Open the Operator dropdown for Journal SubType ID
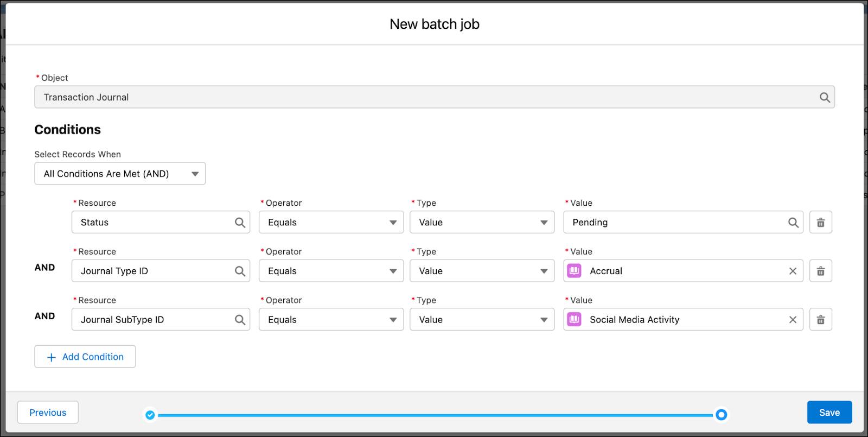Screen dimensions: 868x437 331,320
